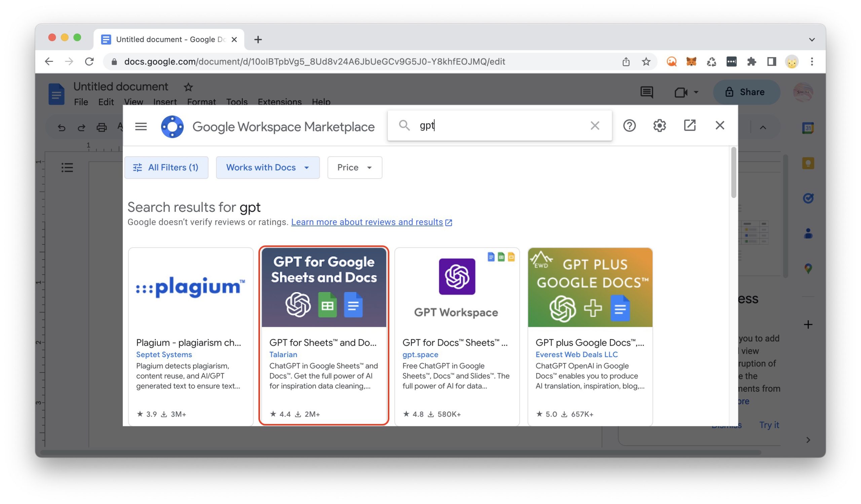
Task: Expand the Price filter dropdown
Action: point(354,167)
